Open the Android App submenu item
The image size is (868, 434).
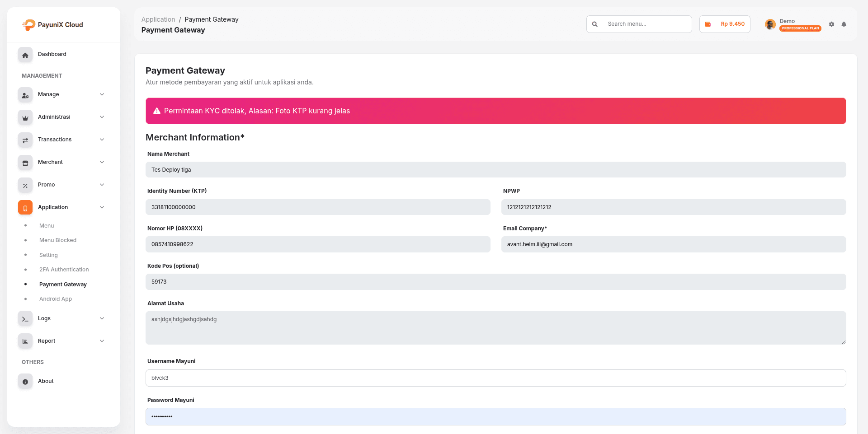pos(56,299)
